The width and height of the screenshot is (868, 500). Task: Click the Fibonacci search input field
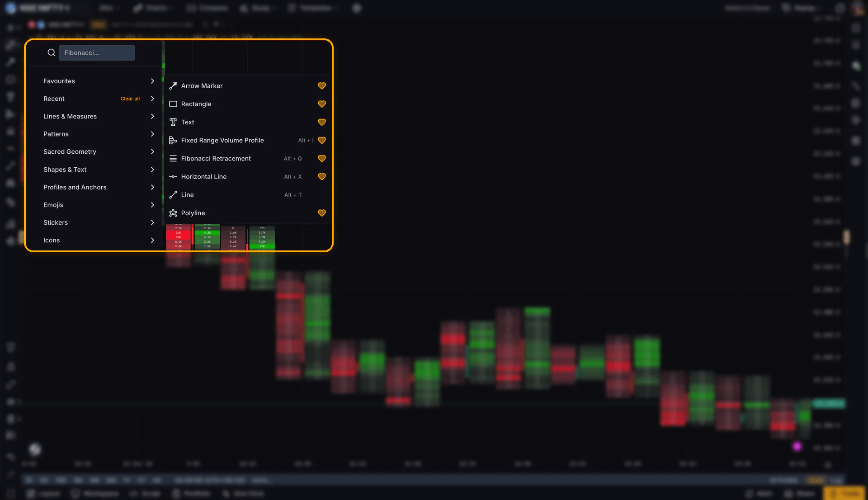[97, 53]
